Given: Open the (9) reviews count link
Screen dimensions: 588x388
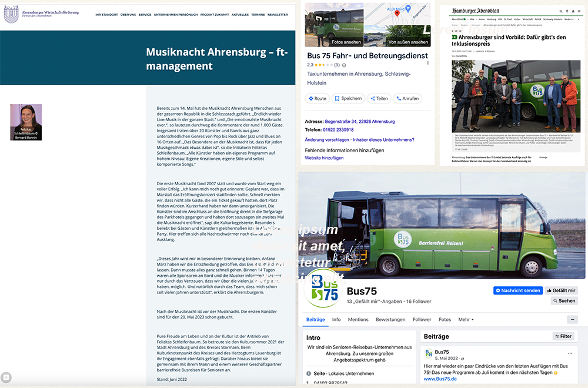Looking at the screenshot, I should pos(337,65).
